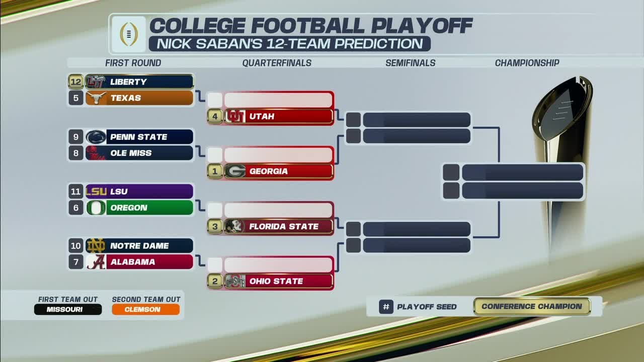
Task: Select the Penn State lion logo
Action: click(x=96, y=137)
